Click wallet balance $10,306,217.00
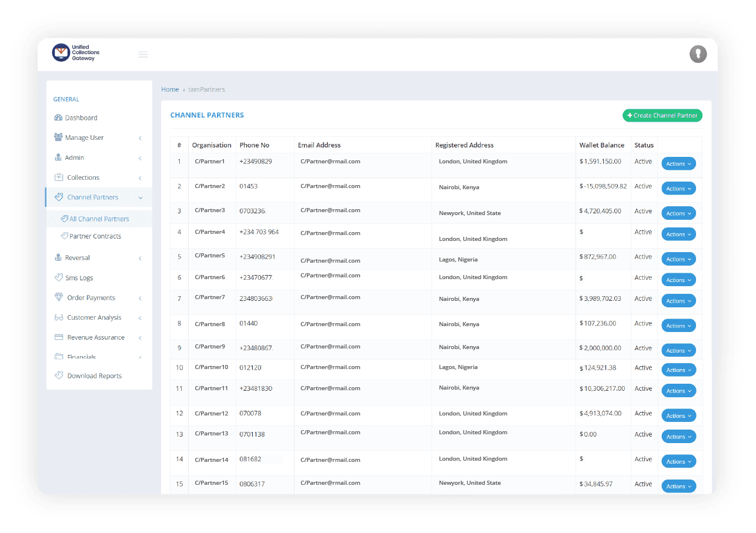 [602, 388]
